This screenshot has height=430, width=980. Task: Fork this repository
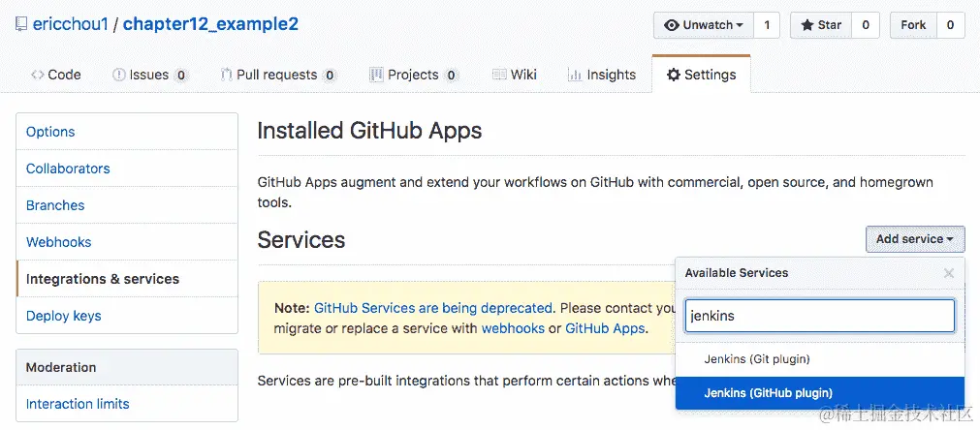(x=913, y=25)
